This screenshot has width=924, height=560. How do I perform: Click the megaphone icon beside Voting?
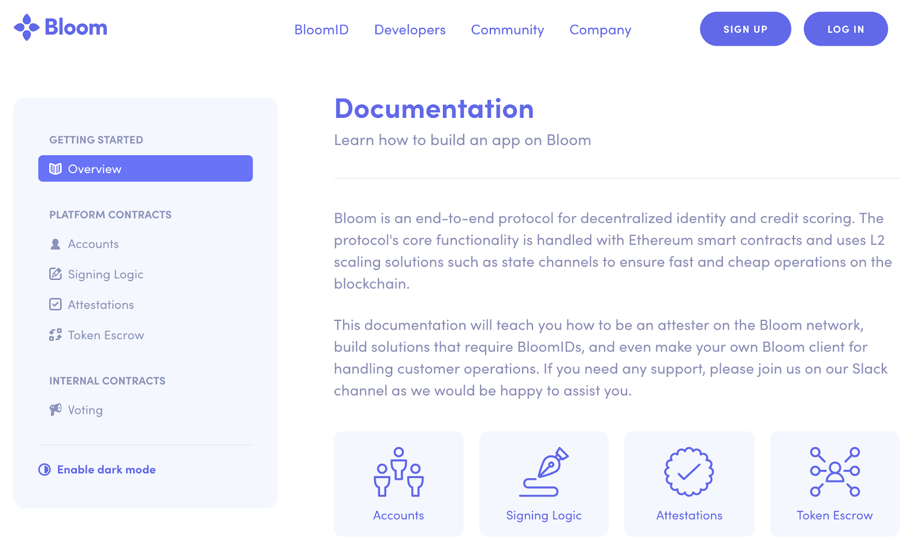[x=55, y=410]
